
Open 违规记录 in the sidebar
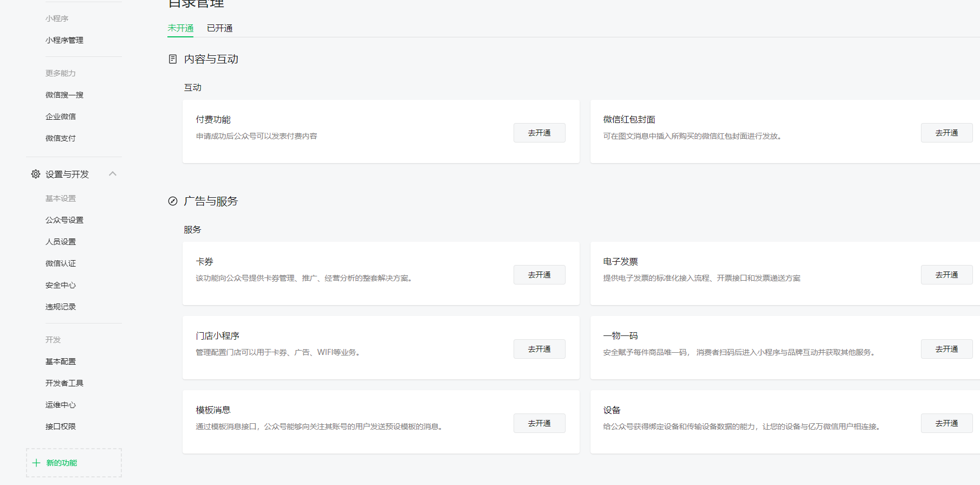(61, 307)
